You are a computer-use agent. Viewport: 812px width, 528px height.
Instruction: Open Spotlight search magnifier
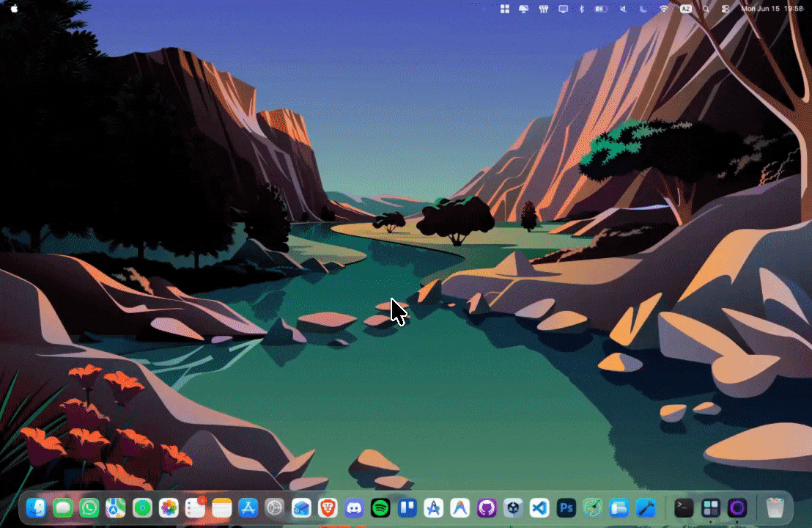point(706,9)
